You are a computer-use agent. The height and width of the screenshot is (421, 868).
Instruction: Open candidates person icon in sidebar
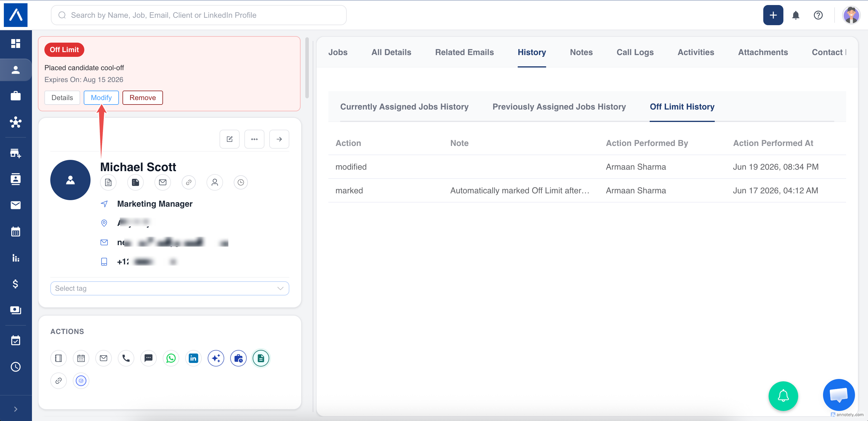click(x=15, y=70)
